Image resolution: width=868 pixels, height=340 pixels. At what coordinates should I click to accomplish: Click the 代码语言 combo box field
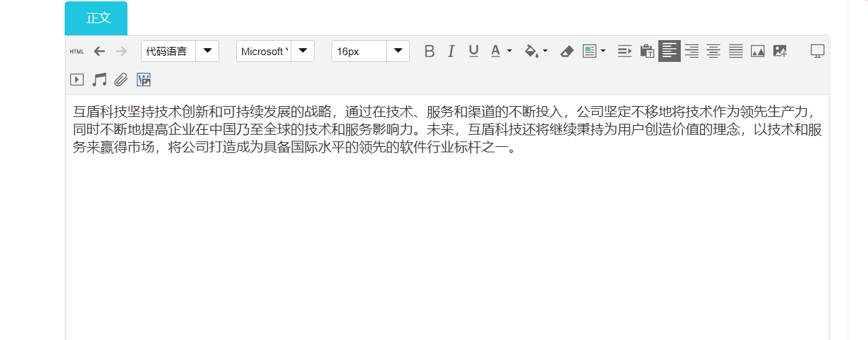pos(169,51)
